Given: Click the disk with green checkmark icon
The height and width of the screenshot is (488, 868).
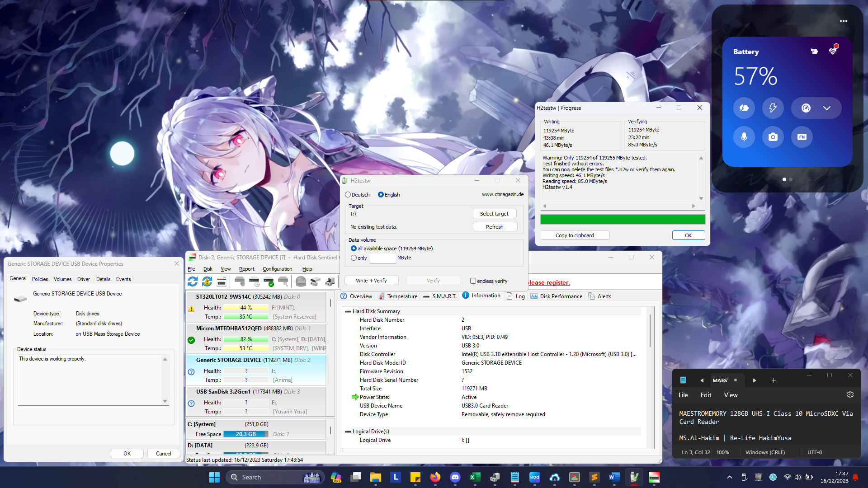Looking at the screenshot, I should point(269,282).
